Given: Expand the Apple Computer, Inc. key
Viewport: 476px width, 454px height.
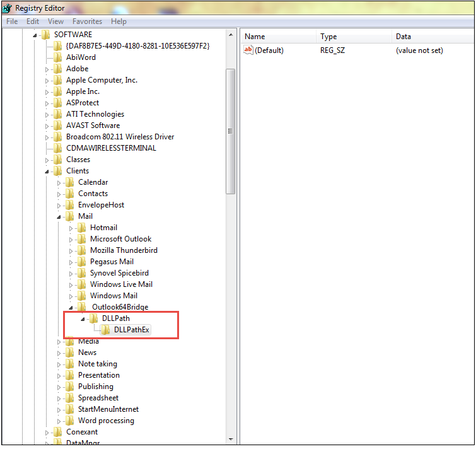Looking at the screenshot, I should click(47, 81).
